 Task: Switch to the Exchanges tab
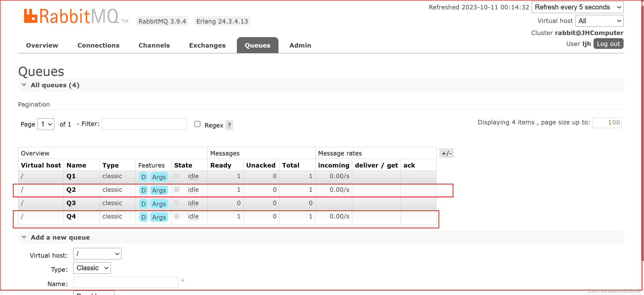point(207,45)
